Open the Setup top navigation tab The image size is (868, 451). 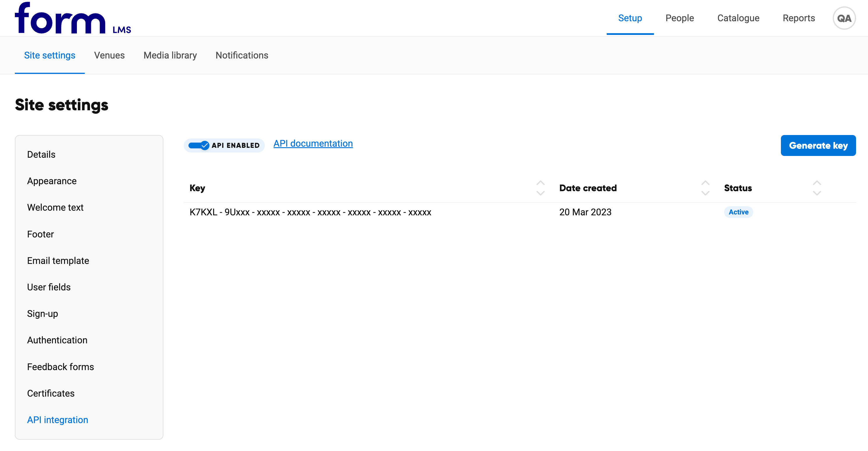coord(630,18)
